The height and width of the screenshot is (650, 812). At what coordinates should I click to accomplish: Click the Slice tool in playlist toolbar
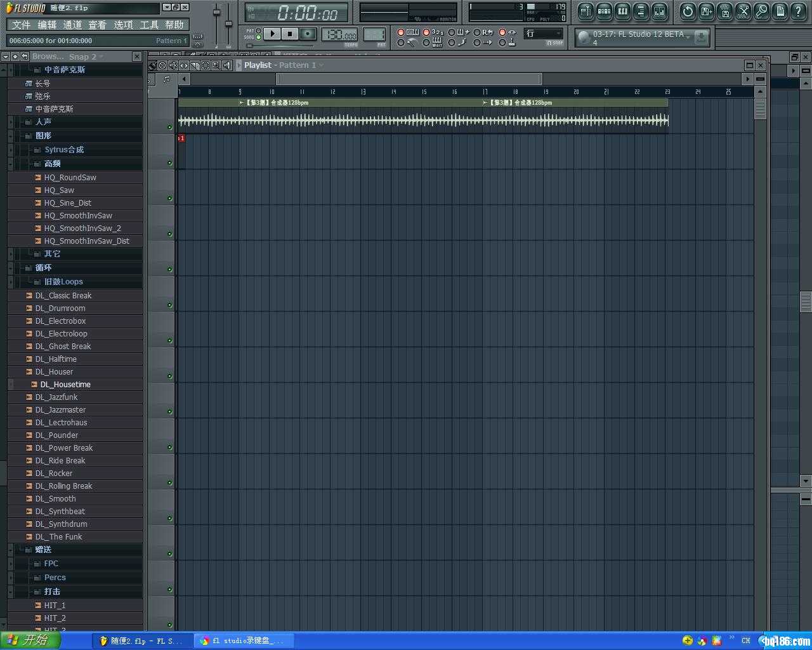coord(195,65)
